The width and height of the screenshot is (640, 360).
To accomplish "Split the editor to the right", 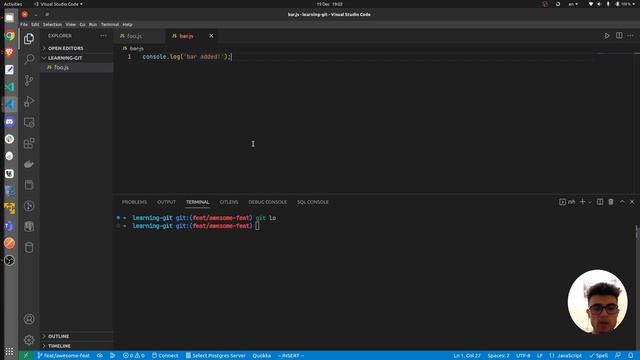I will click(619, 36).
